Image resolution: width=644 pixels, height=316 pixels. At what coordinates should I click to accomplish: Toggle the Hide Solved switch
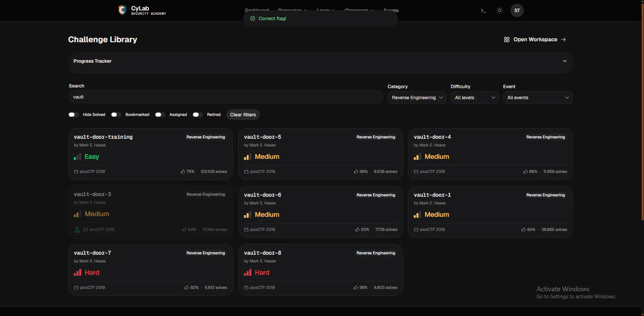pyautogui.click(x=73, y=115)
